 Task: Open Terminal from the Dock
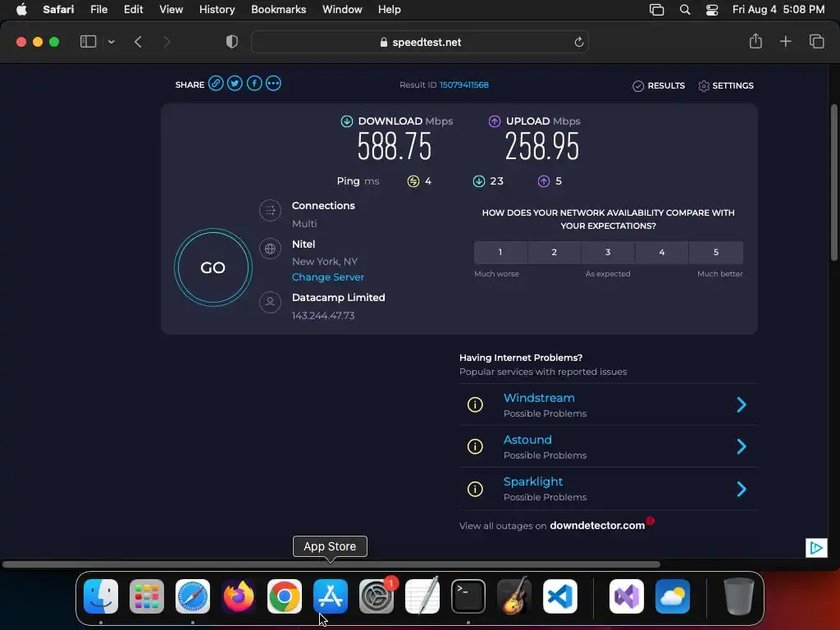point(468,596)
